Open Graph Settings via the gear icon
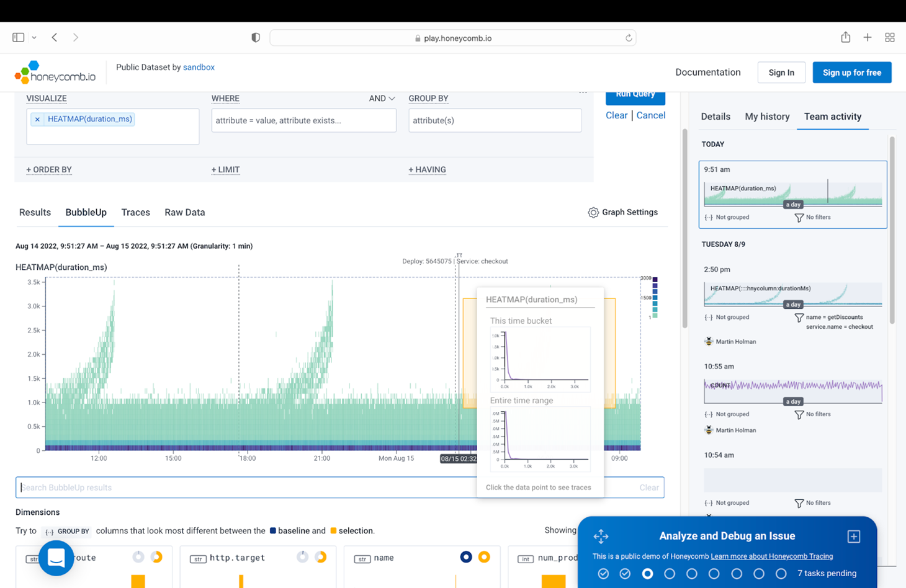Screen dimensions: 906x588 pyautogui.click(x=593, y=212)
